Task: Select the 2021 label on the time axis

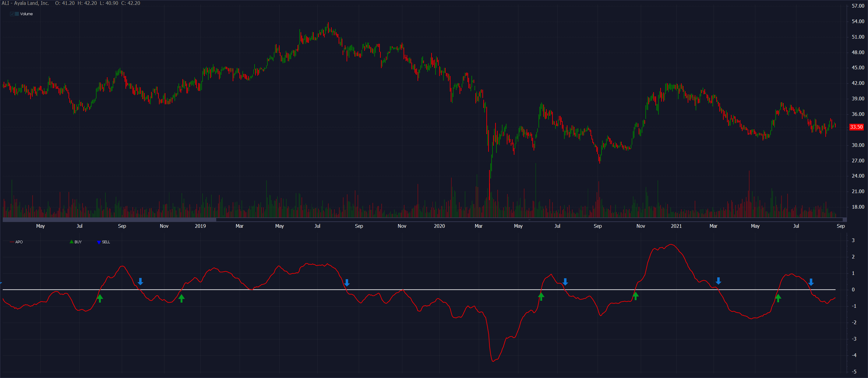Action: click(x=676, y=226)
